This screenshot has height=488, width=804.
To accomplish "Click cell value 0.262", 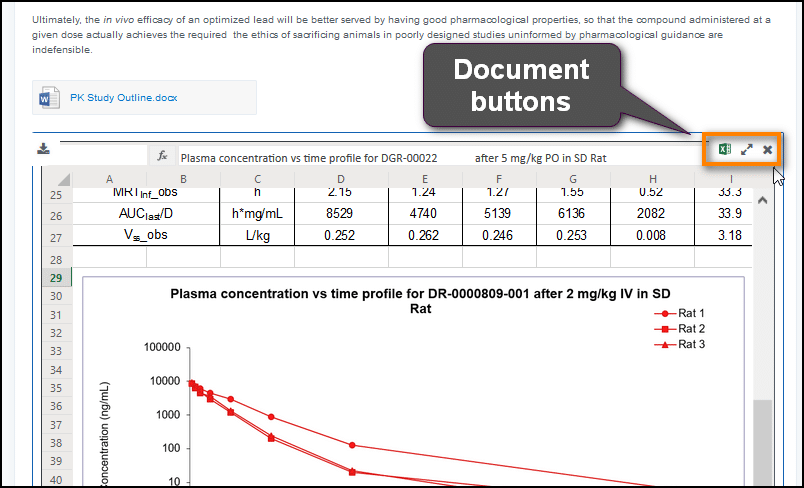I will click(x=424, y=235).
